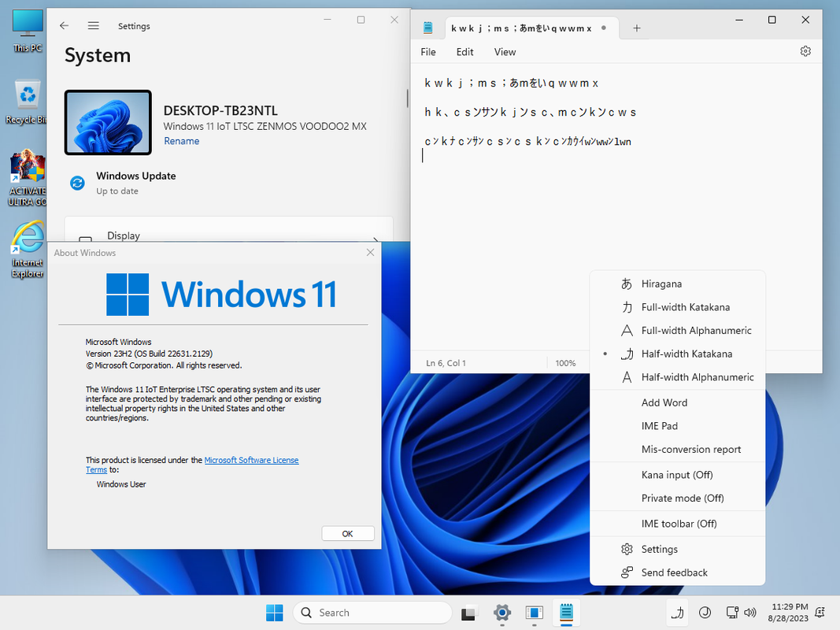Open volume control in system tray
840x630 pixels.
pyautogui.click(x=750, y=613)
